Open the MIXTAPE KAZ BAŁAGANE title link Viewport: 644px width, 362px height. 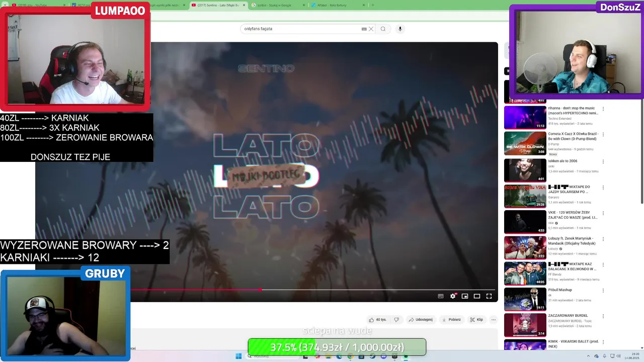572,266
